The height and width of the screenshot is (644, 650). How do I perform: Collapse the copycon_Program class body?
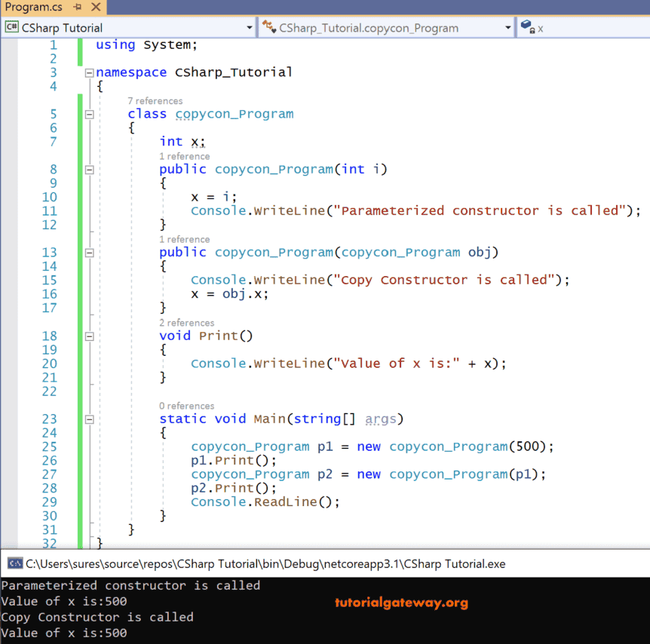tap(88, 114)
